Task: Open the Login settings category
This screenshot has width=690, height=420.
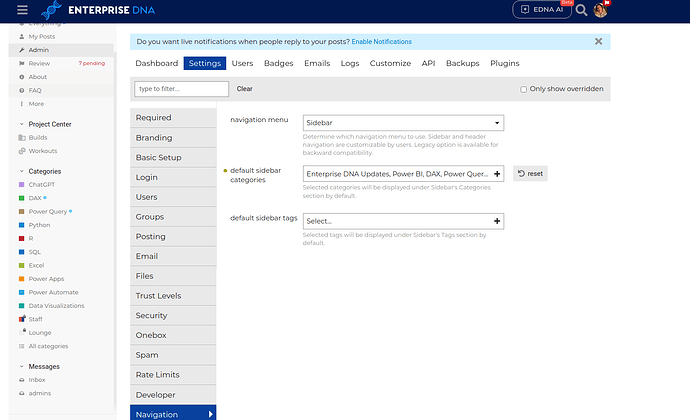Action: [x=173, y=177]
